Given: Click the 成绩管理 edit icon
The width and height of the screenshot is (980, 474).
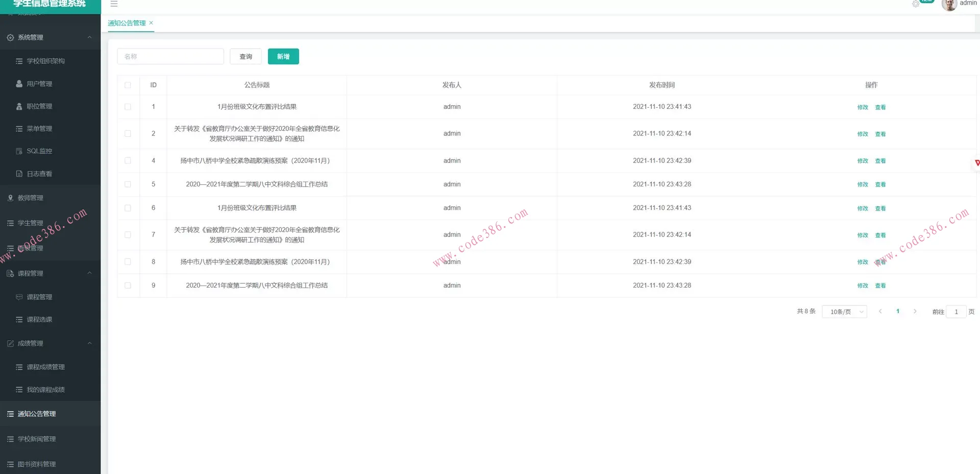Looking at the screenshot, I should click(10, 344).
